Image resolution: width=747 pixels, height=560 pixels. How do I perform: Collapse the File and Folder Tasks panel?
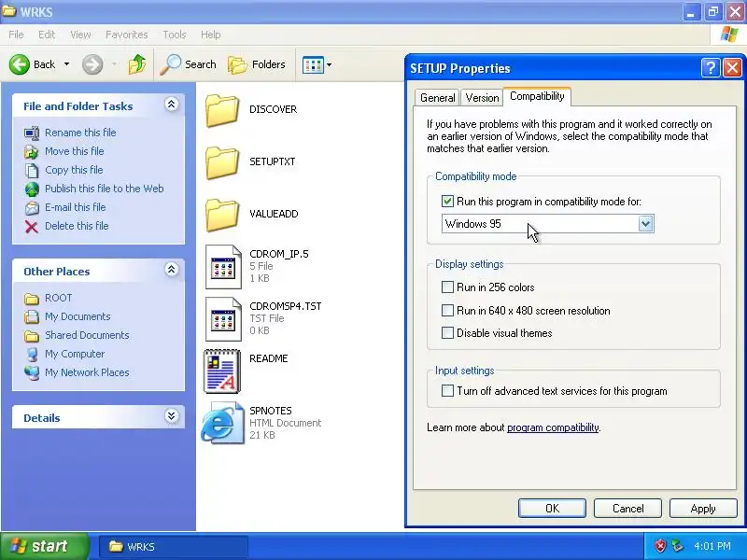[171, 105]
